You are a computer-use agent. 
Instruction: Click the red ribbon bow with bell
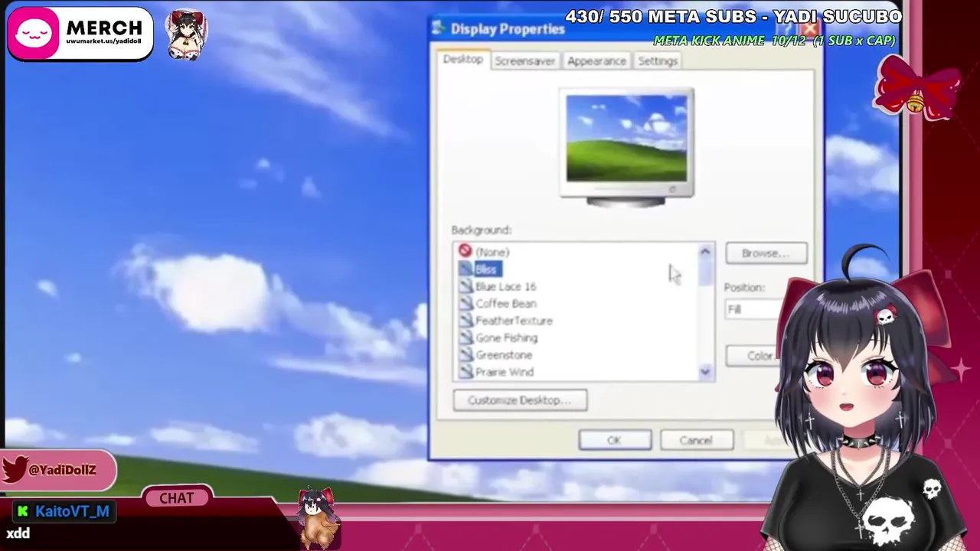click(917, 87)
